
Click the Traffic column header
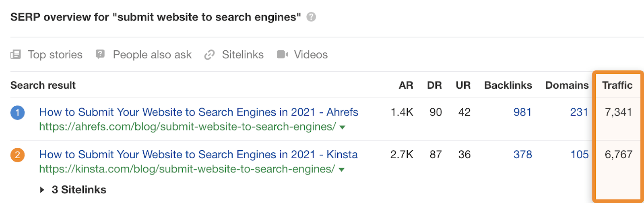pyautogui.click(x=617, y=85)
